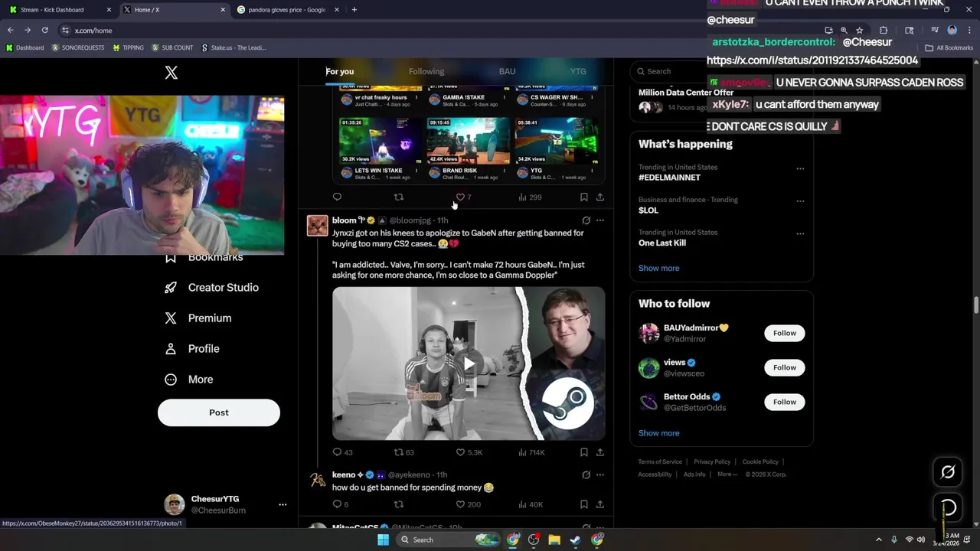Image resolution: width=980 pixels, height=551 pixels.
Task: Open options for One Last Kill trend
Action: [x=800, y=234]
